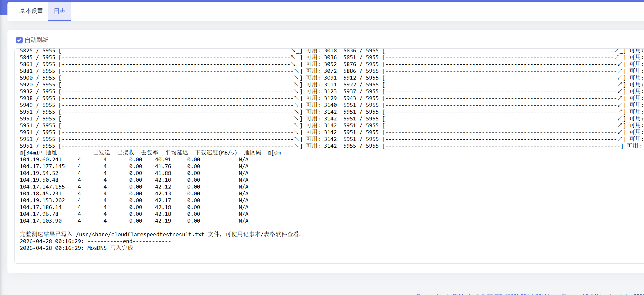Click the 平均延迟 column header text
This screenshot has height=295, width=644.
point(176,153)
